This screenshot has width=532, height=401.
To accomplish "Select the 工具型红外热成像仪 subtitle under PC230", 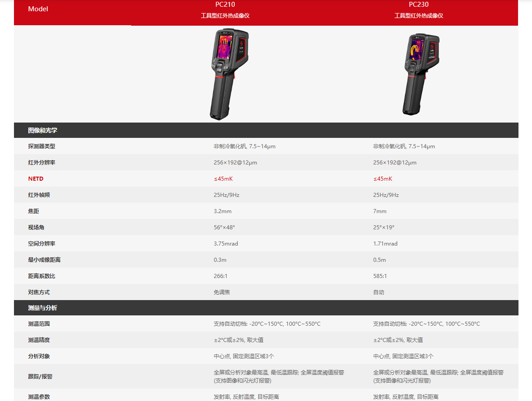I will pos(418,16).
